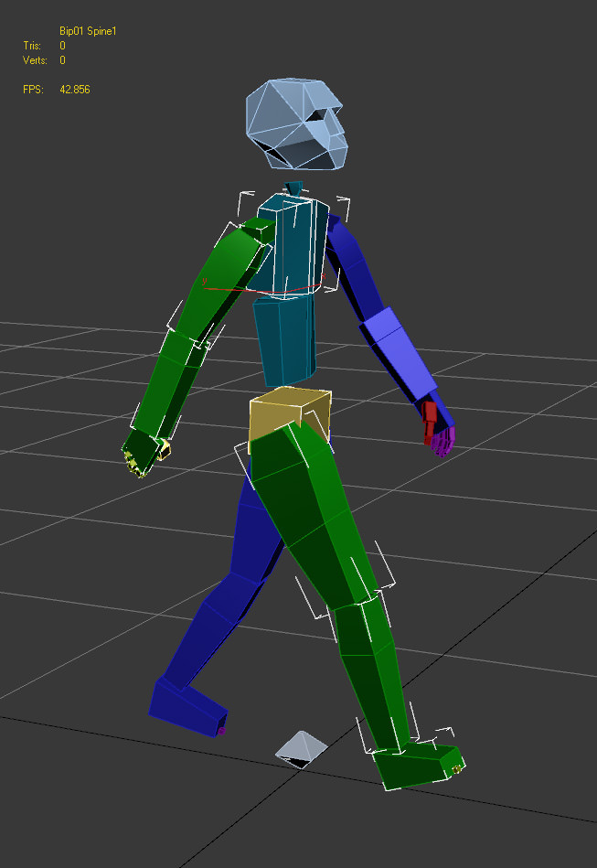Image resolution: width=597 pixels, height=868 pixels.
Task: Select the blue calf bone
Action: pos(213,631)
